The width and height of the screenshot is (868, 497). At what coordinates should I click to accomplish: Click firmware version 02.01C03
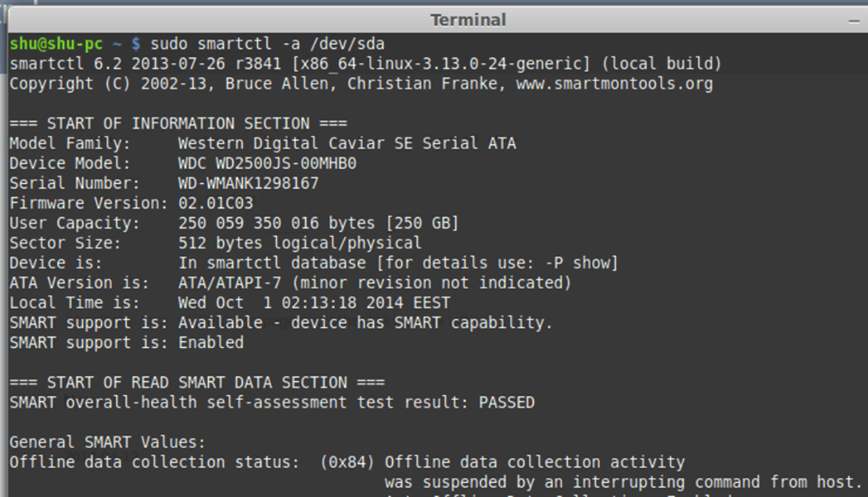pyautogui.click(x=216, y=203)
